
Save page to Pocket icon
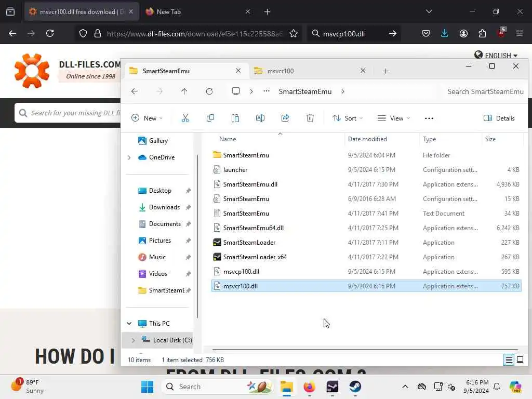pos(426,33)
